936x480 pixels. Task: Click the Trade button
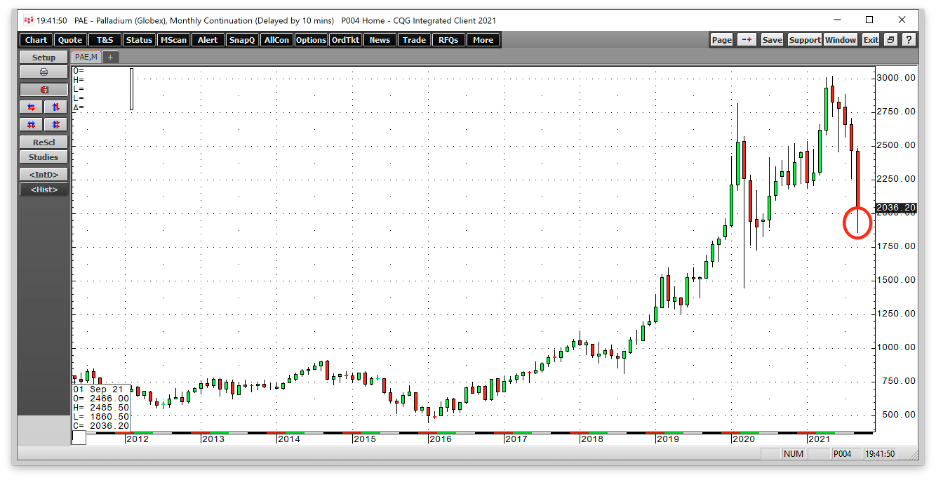pyautogui.click(x=414, y=40)
